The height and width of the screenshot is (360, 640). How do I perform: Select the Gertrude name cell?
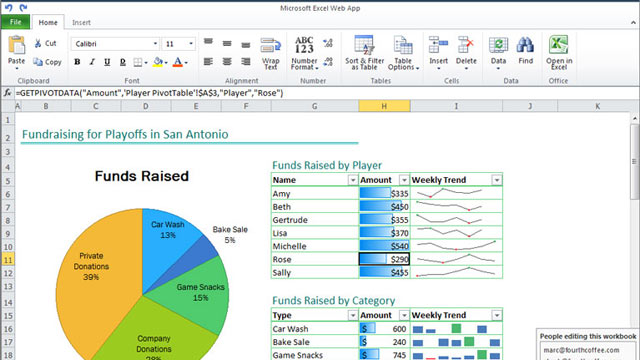coord(315,220)
